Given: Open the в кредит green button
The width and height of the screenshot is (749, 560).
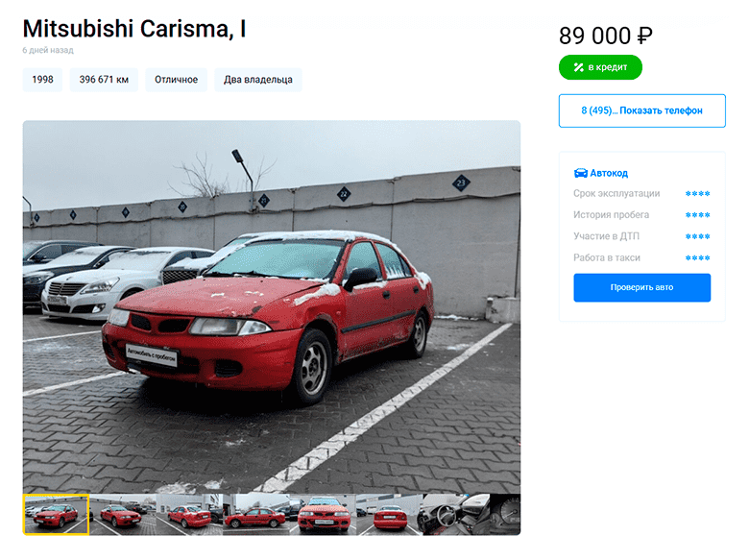Looking at the screenshot, I should 600,67.
